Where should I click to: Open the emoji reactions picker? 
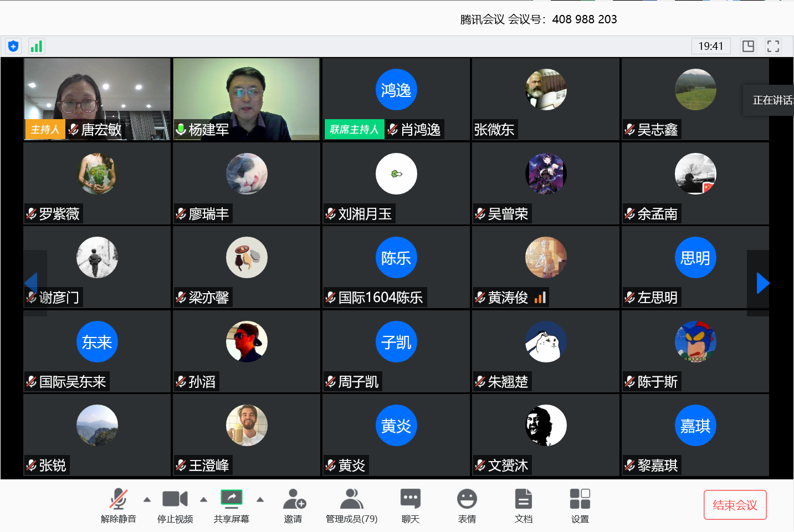[x=467, y=505]
